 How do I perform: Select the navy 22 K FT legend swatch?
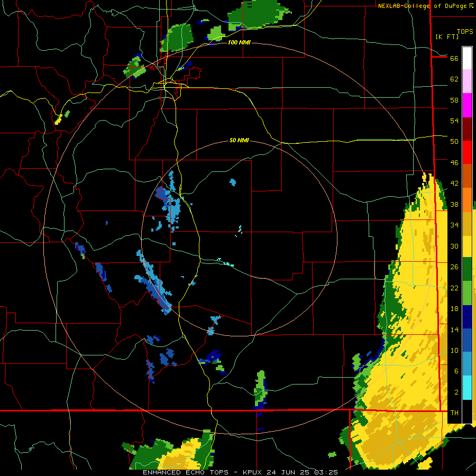pos(467,317)
